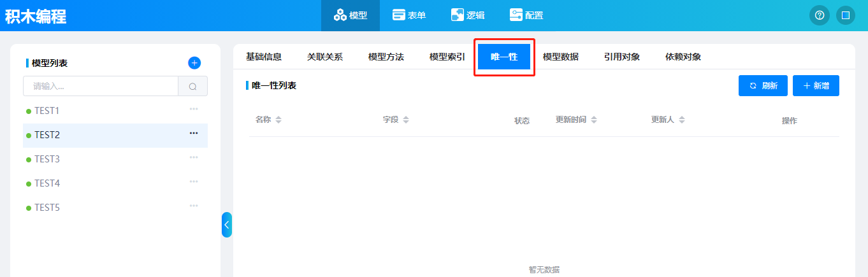Open the 基础信息 tab

point(264,57)
